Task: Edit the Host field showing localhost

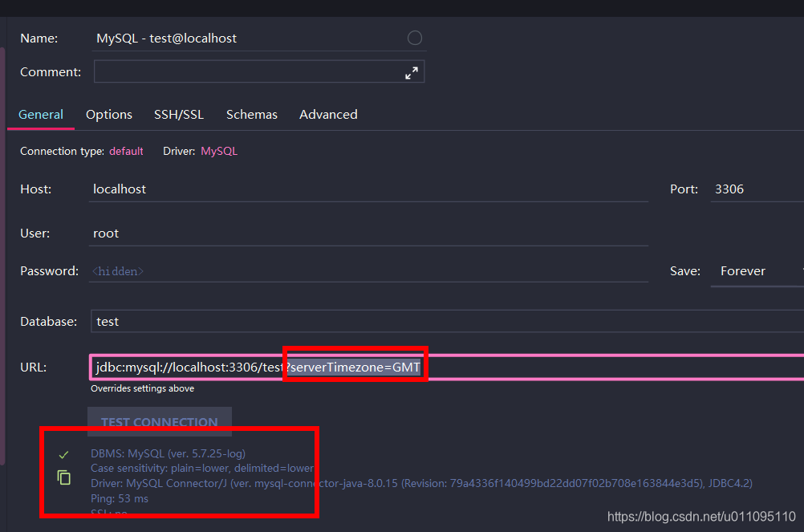Action: click(x=241, y=189)
